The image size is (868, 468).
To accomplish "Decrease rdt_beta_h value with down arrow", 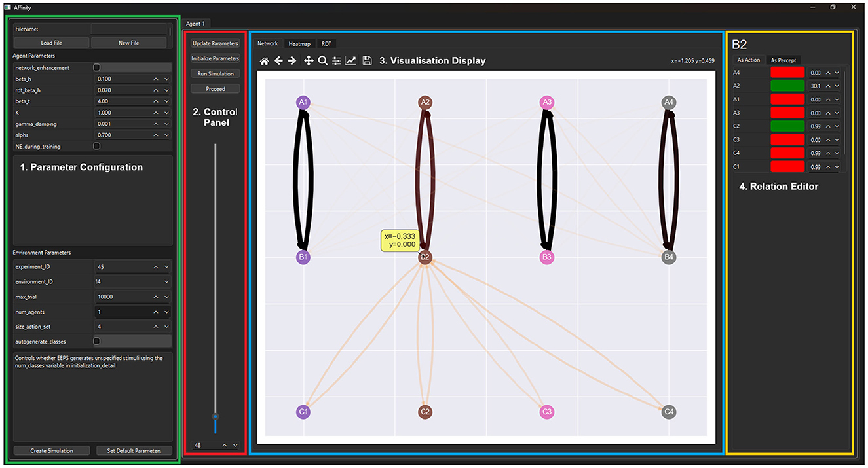I will pyautogui.click(x=166, y=90).
